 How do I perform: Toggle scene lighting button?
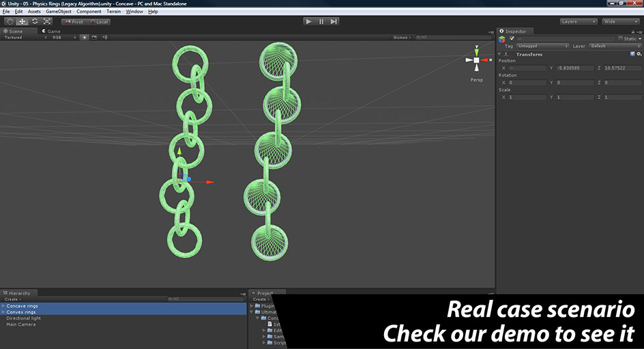(84, 38)
